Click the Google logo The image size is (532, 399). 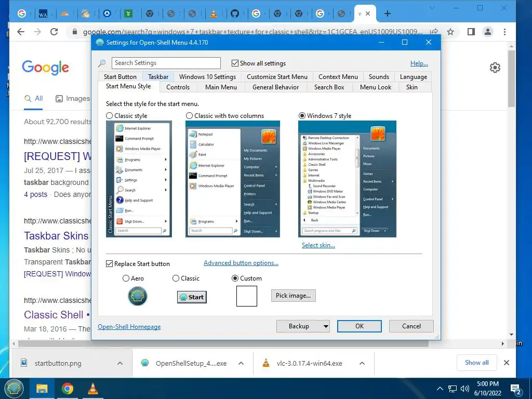pyautogui.click(x=46, y=67)
